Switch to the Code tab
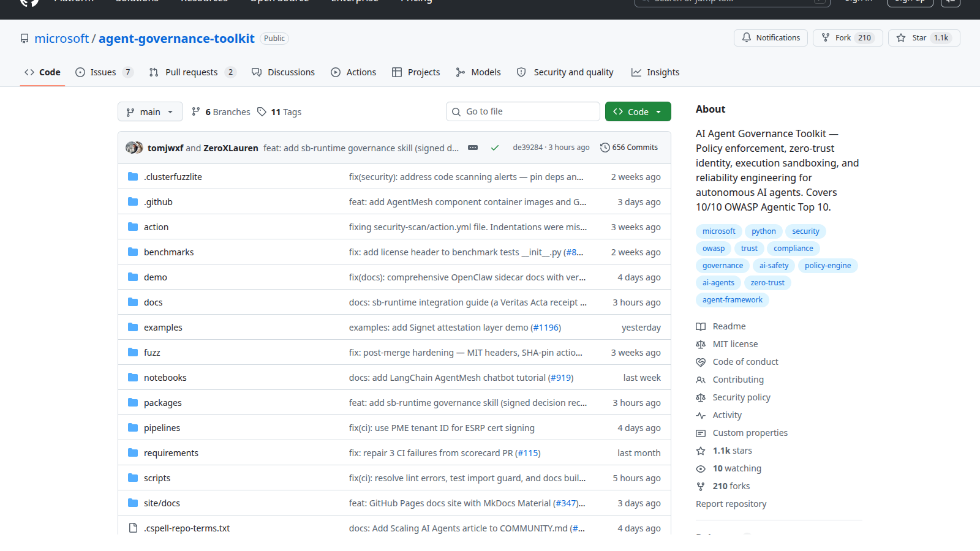980x551 pixels. pyautogui.click(x=42, y=72)
